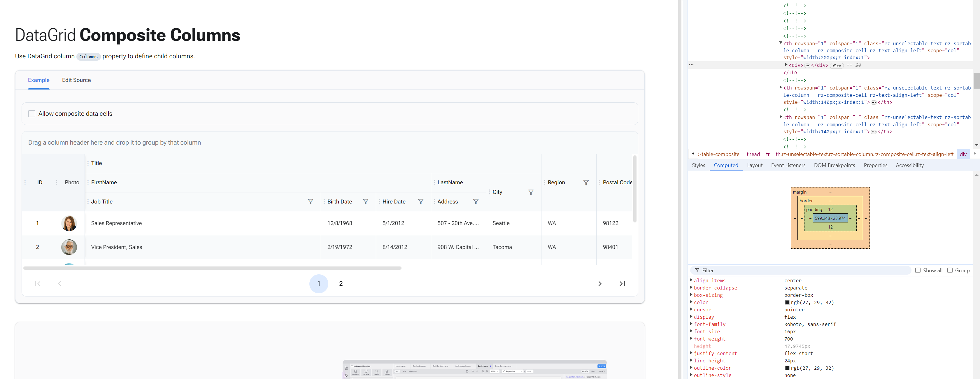Expand the align-items computed property
980x379 pixels.
[691, 280]
